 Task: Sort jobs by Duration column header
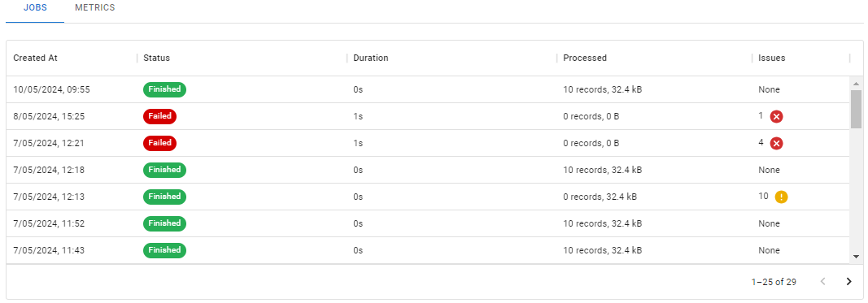[x=371, y=58]
